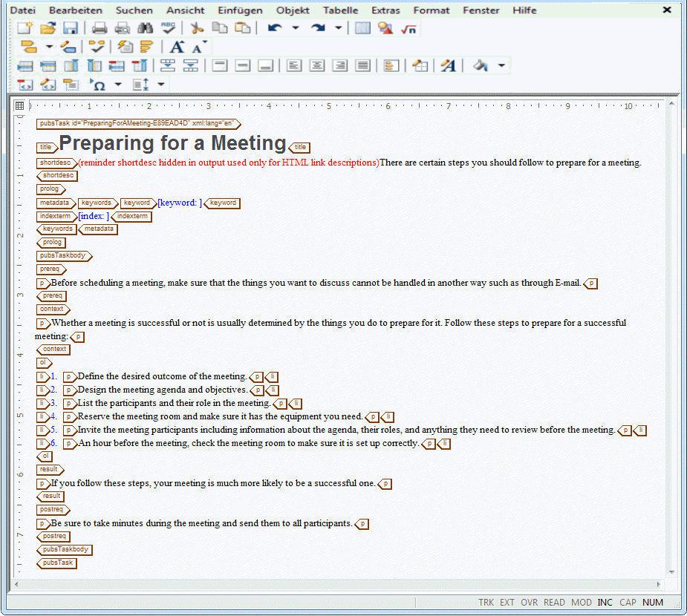Image resolution: width=687 pixels, height=616 pixels.
Task: Click the insert symbol Omega icon
Action: coord(98,84)
